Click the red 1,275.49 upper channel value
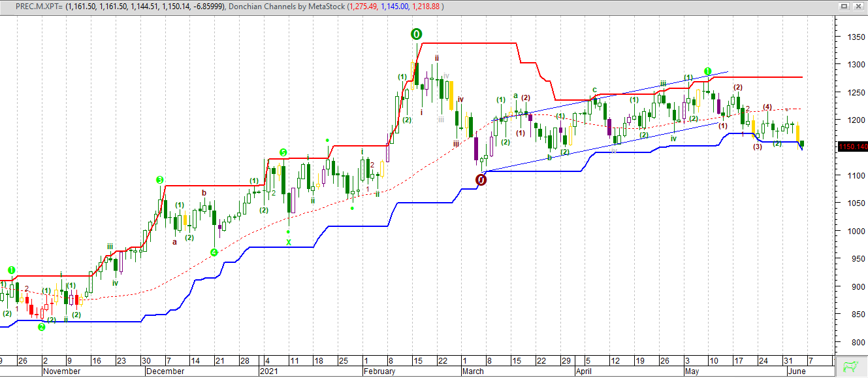868x378 pixels. [364, 6]
